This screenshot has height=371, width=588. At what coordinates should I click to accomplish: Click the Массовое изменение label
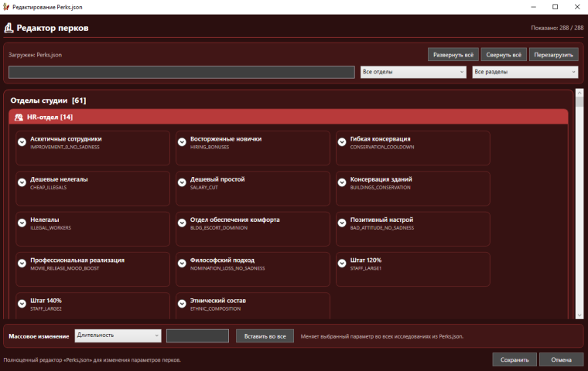click(39, 336)
